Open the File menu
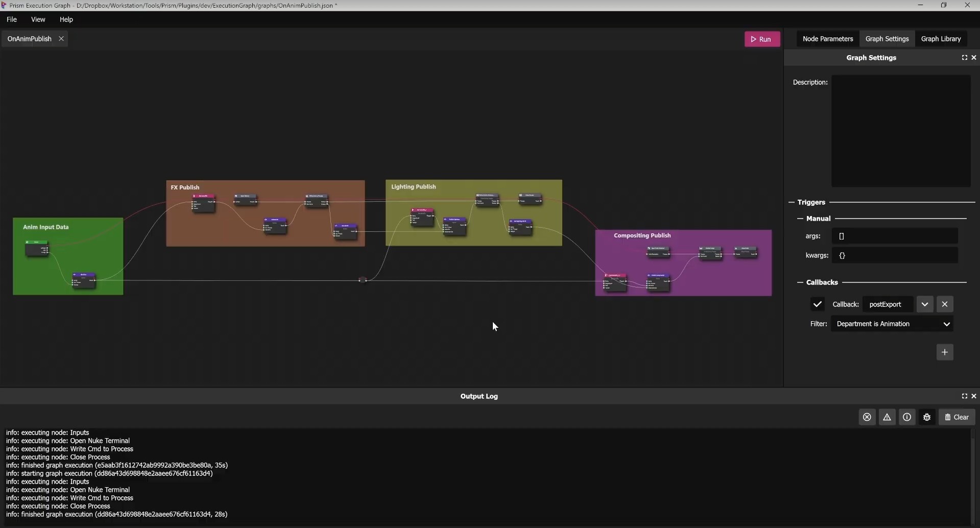This screenshot has height=528, width=980. (x=11, y=19)
